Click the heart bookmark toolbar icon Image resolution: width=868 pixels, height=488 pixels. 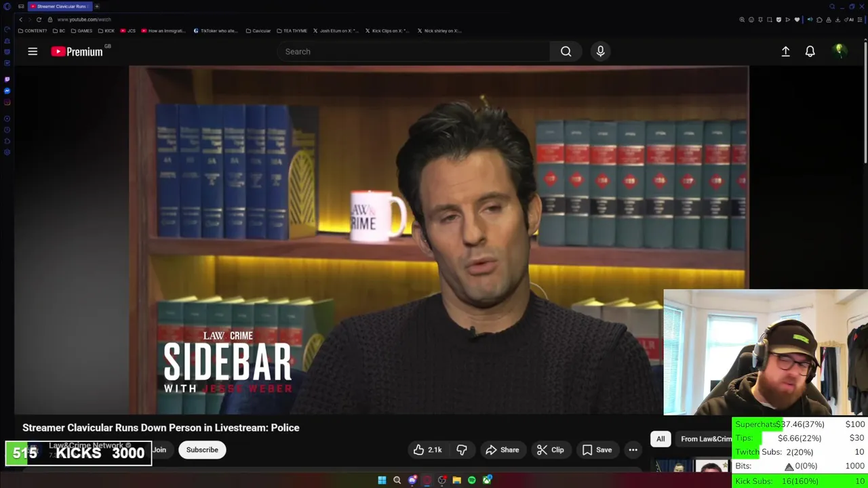(797, 20)
